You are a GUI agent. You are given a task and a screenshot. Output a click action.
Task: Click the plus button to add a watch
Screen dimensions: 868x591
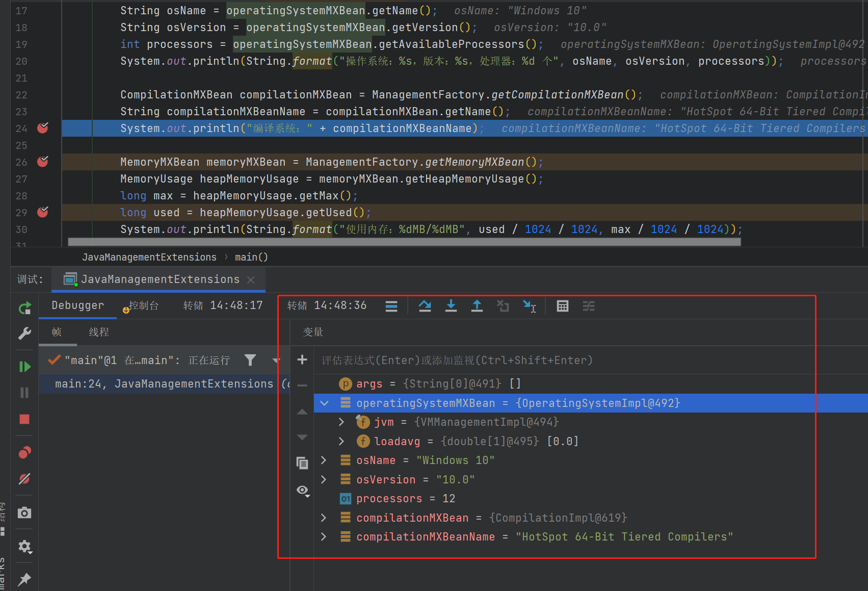pos(302,359)
